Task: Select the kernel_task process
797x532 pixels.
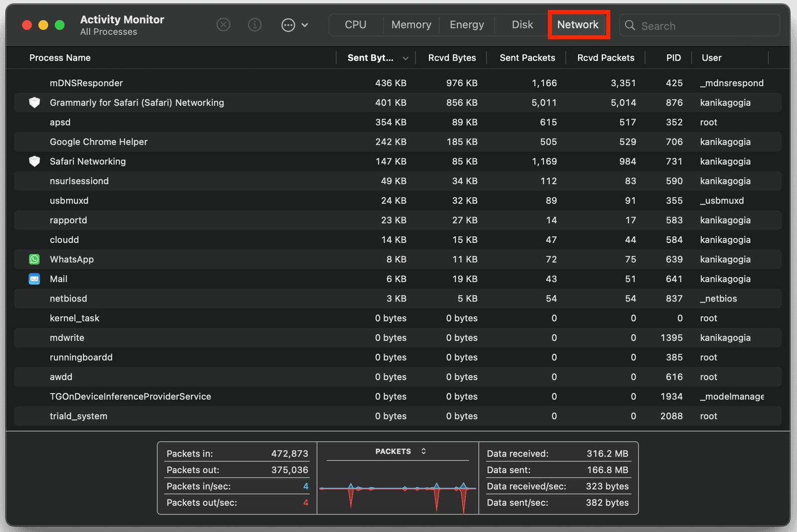Action: [x=75, y=318]
